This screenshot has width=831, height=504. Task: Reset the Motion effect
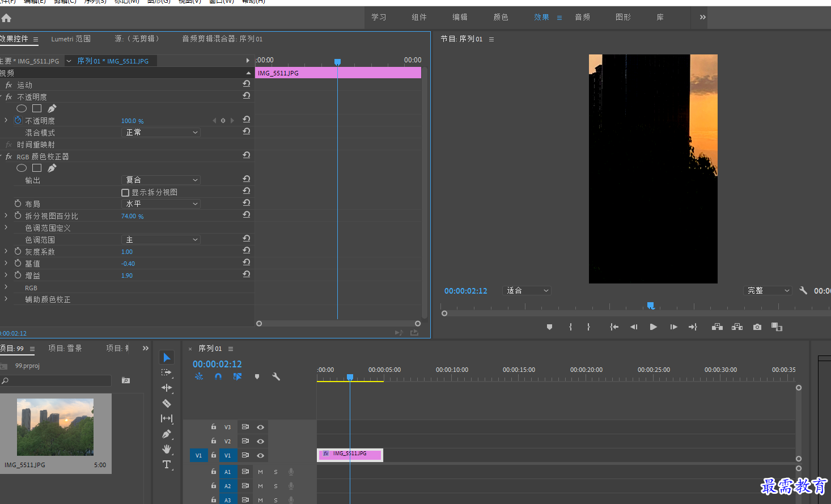click(247, 83)
